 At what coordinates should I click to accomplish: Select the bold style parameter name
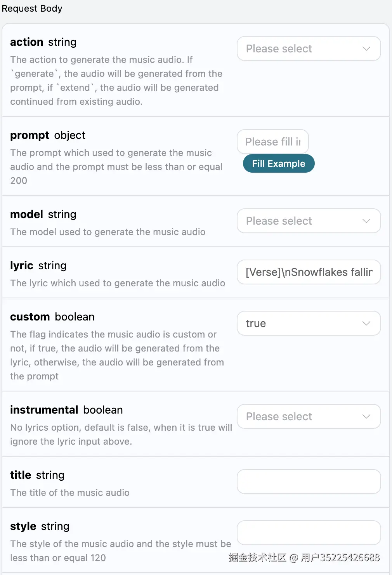pyautogui.click(x=23, y=526)
